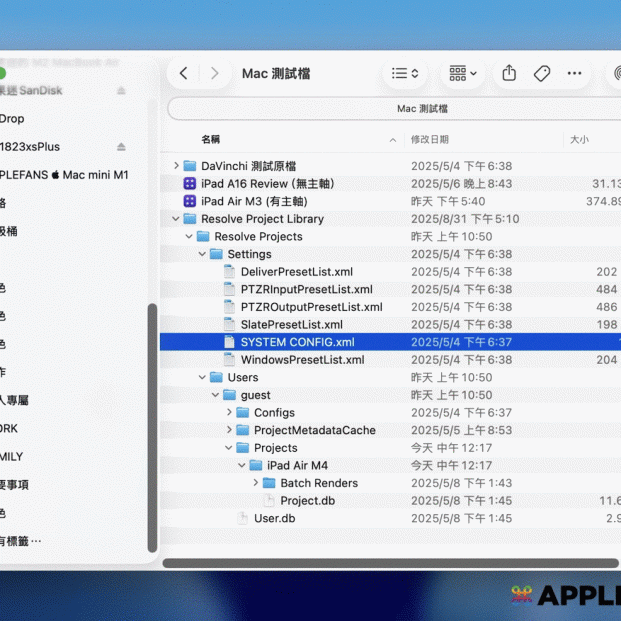Open the list view mode switcher
This screenshot has width=621, height=621.
[x=405, y=74]
